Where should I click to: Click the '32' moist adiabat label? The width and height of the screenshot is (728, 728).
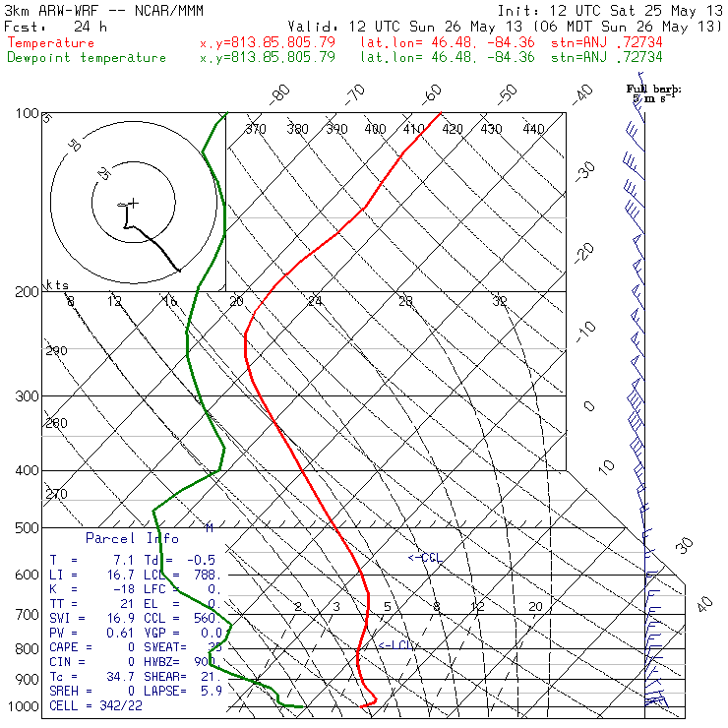[500, 302]
